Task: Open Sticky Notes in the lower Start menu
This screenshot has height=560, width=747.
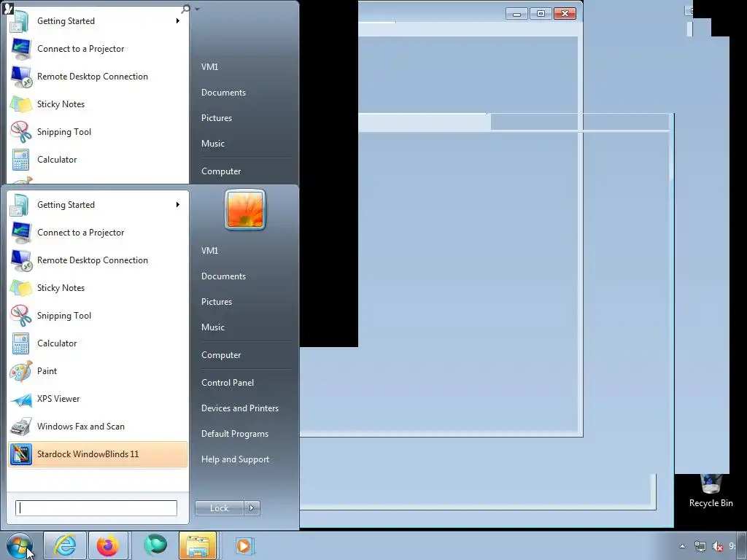Action: pos(97,289)
